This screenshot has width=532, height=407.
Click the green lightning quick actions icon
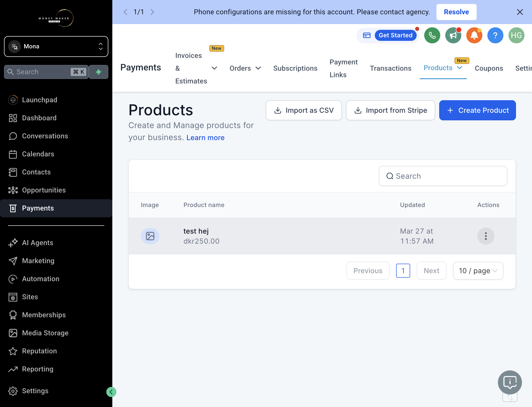(99, 72)
